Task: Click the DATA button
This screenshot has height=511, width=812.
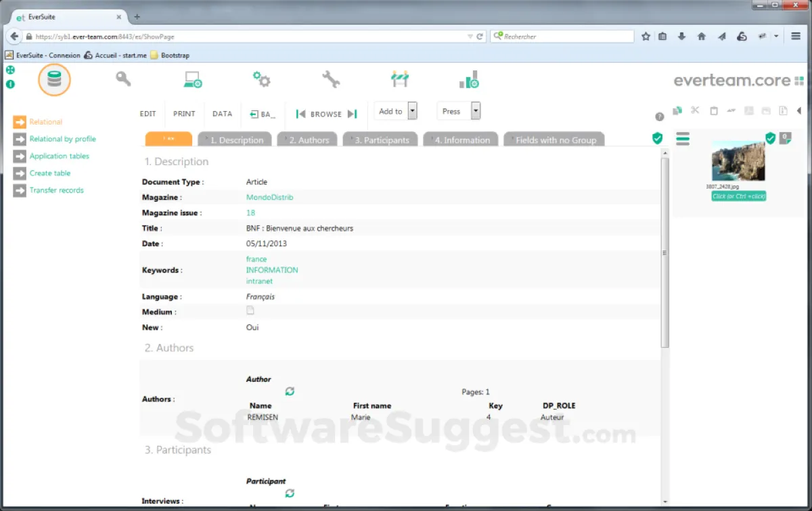Action: click(223, 114)
